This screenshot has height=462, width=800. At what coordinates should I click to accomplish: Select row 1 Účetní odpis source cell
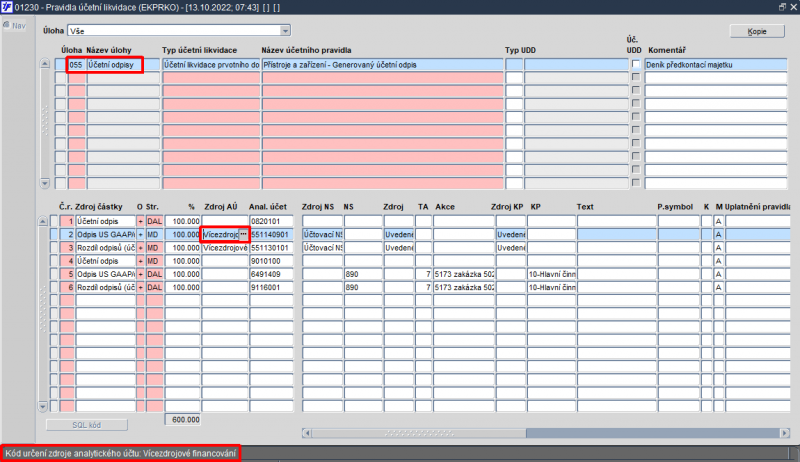pyautogui.click(x=106, y=221)
